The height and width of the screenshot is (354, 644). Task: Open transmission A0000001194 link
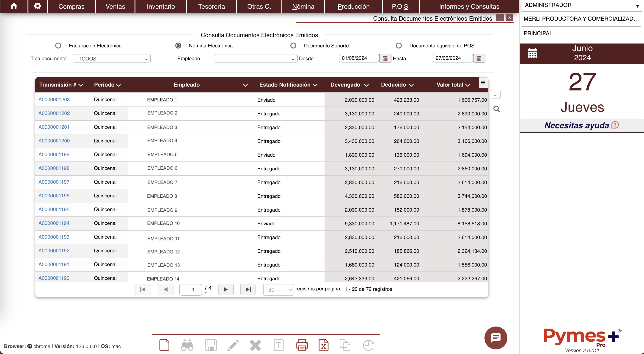[54, 223]
